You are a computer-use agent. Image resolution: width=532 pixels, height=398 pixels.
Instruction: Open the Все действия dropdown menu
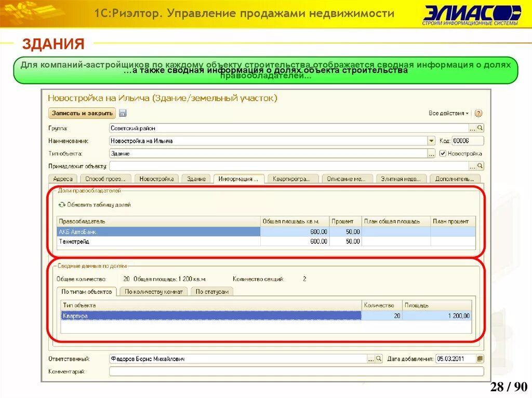(x=448, y=113)
